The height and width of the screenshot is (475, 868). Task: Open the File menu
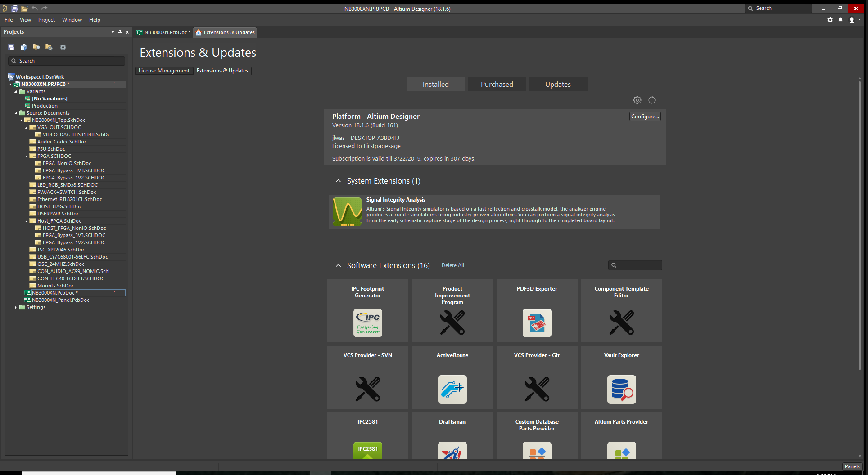(9, 20)
